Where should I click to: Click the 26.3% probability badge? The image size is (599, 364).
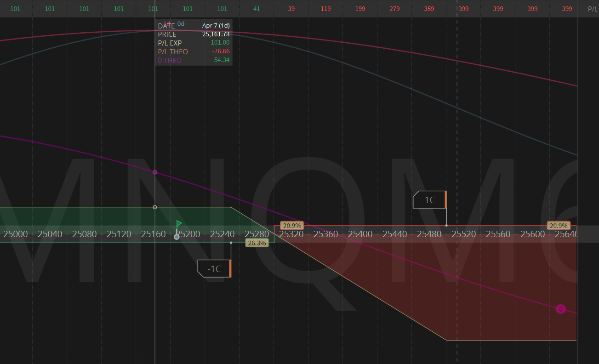(x=257, y=243)
